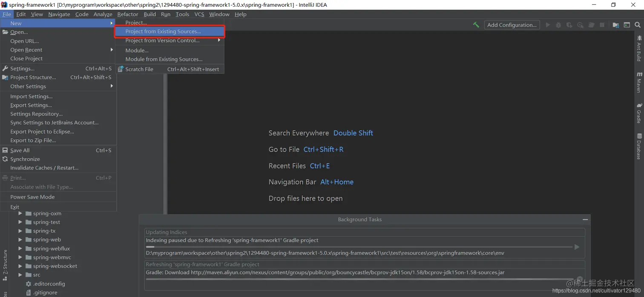Image resolution: width=644 pixels, height=297 pixels.
Task: Click the Profiler run icon
Action: (x=580, y=25)
